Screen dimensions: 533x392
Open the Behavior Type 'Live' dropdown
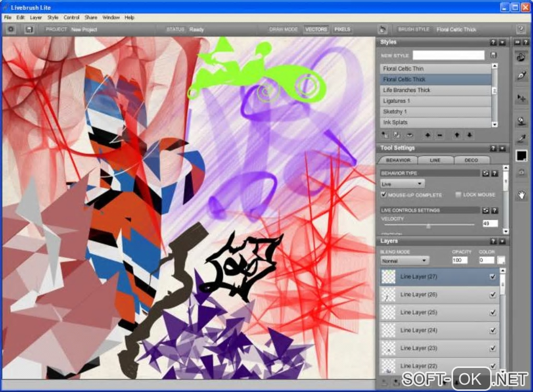[402, 184]
